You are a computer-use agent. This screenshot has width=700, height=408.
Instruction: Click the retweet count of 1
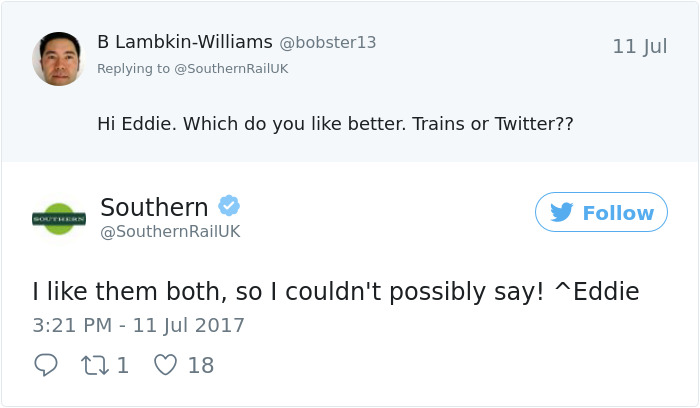pos(123,365)
